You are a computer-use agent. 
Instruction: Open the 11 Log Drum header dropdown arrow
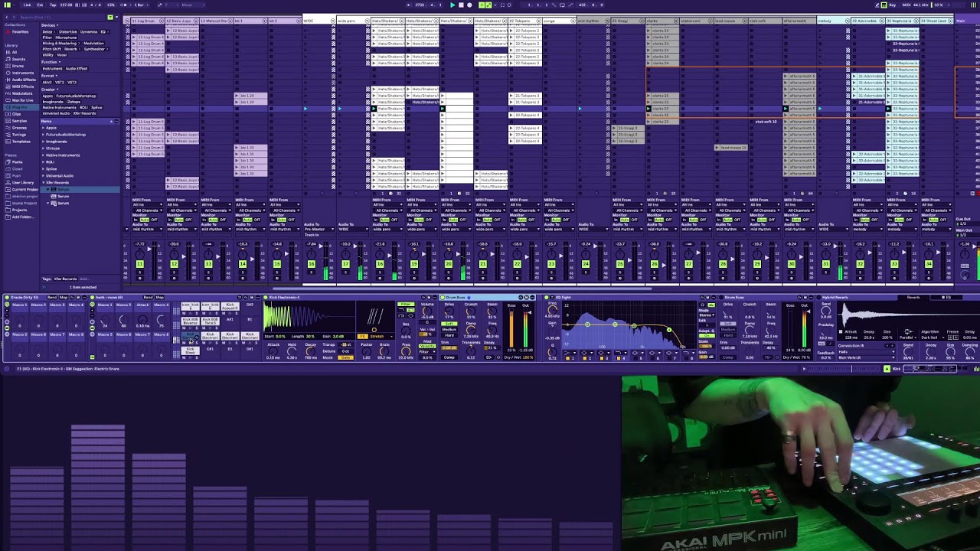(162, 21)
